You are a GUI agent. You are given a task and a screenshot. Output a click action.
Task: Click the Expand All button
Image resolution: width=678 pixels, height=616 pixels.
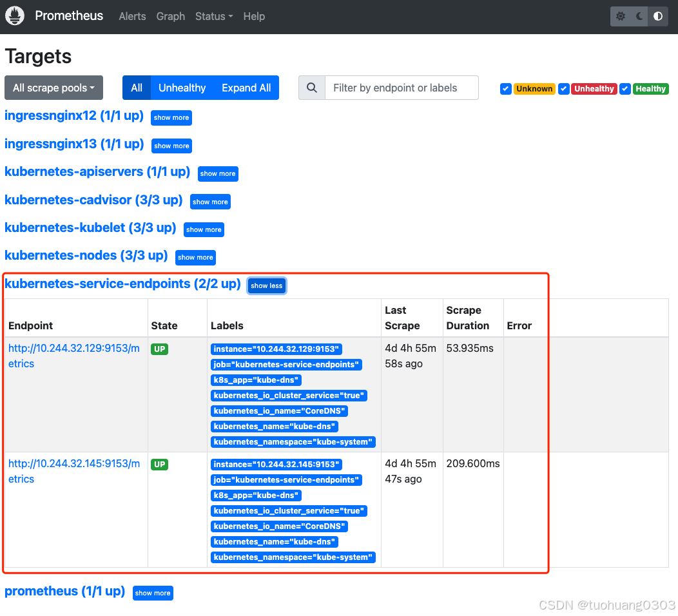(246, 88)
